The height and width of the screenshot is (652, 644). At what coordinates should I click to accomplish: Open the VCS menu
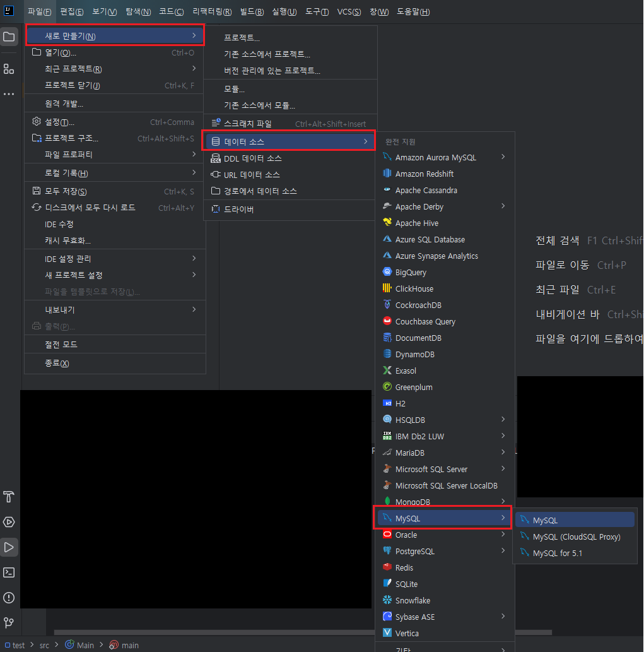click(349, 11)
